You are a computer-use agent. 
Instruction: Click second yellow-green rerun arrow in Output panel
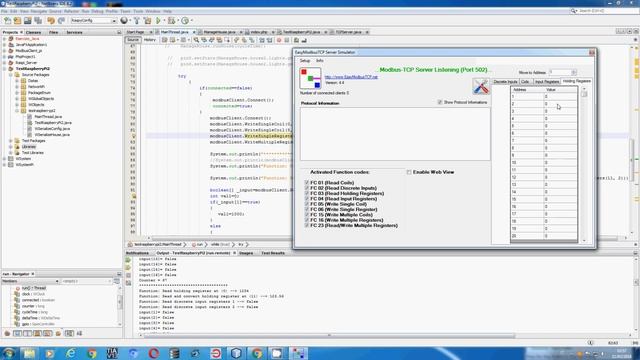pos(128,268)
